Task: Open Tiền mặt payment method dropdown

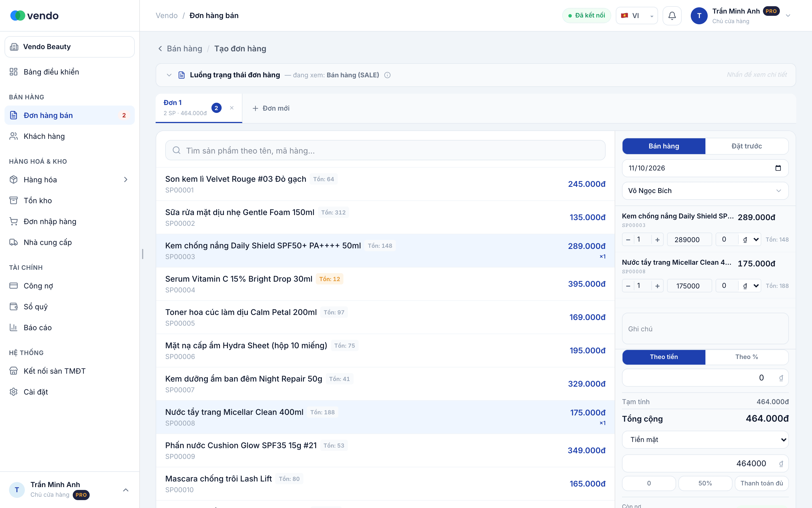Action: [x=705, y=439]
